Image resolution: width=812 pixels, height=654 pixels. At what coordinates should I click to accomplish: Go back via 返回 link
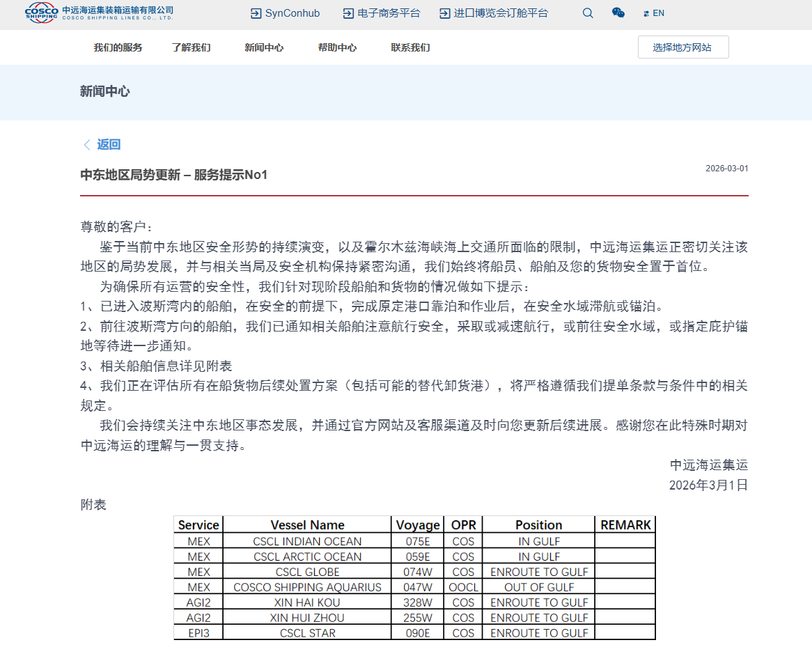click(x=109, y=144)
